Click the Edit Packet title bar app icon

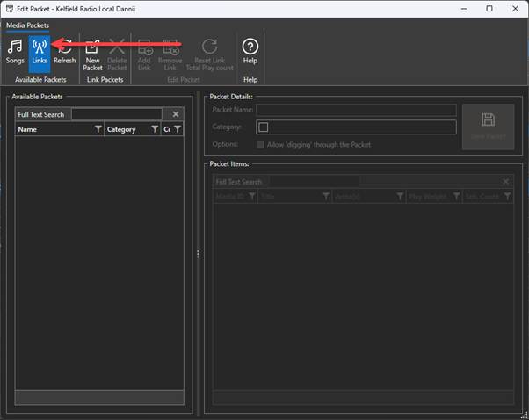10,9
